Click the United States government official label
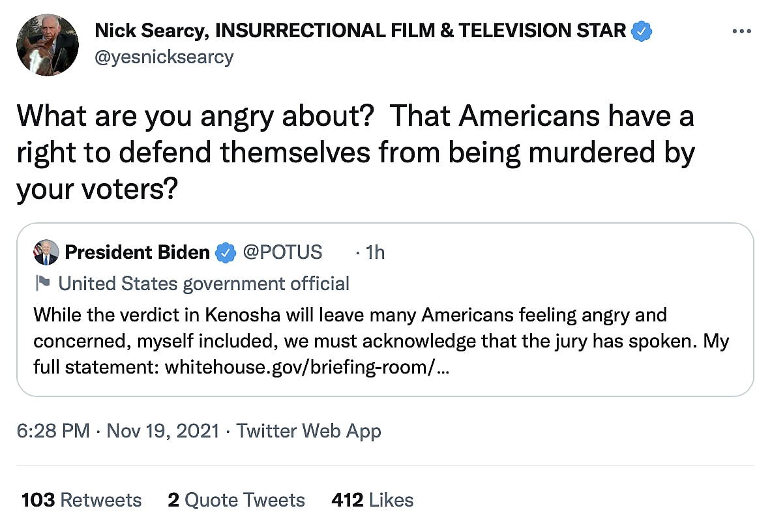 (x=203, y=284)
